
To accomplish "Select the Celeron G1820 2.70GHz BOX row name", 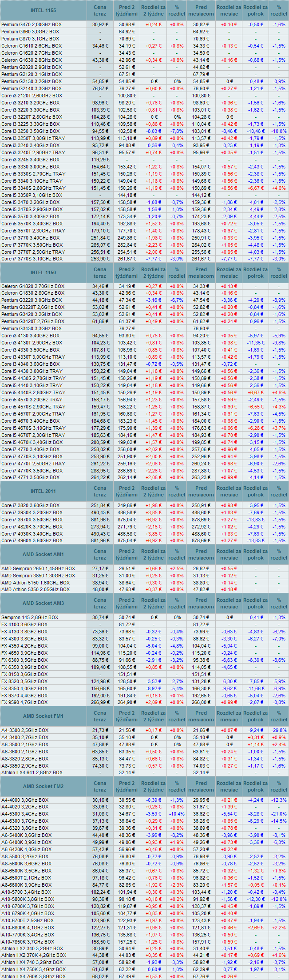I will pos(33,287).
